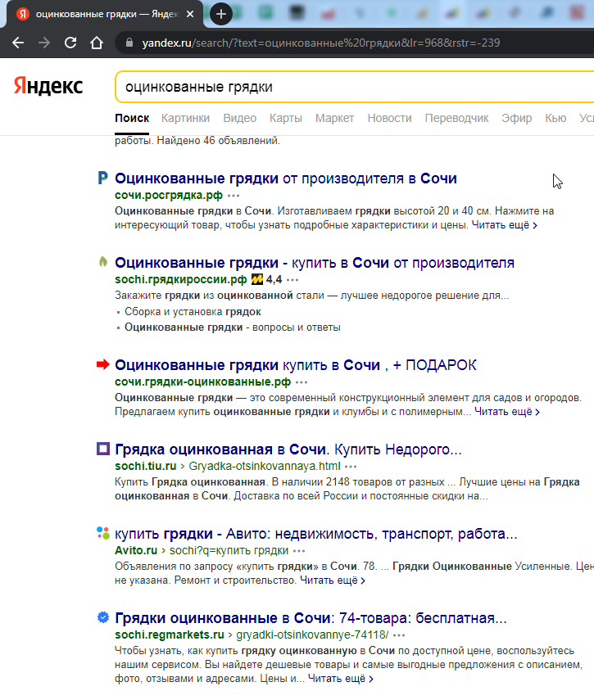Screen dimensions: 594x700
Task: Open the three-dot menu next to сочи.росгрядка.рф
Action: 234,196
